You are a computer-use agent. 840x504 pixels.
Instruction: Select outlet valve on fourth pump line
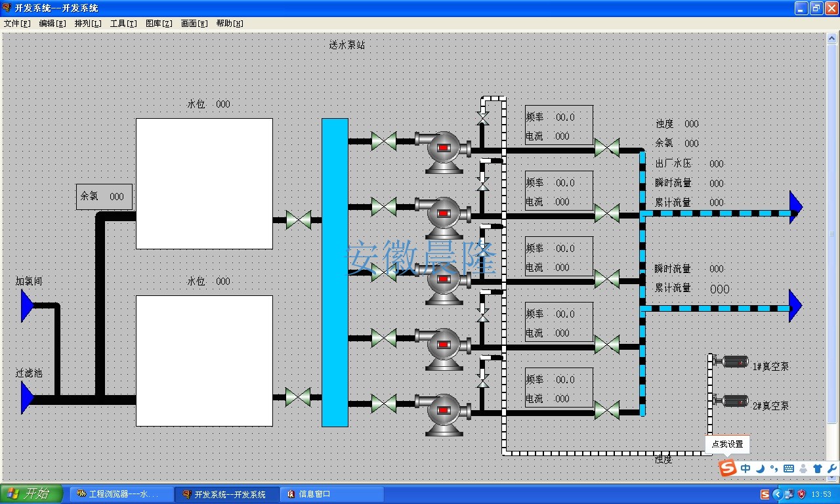607,345
